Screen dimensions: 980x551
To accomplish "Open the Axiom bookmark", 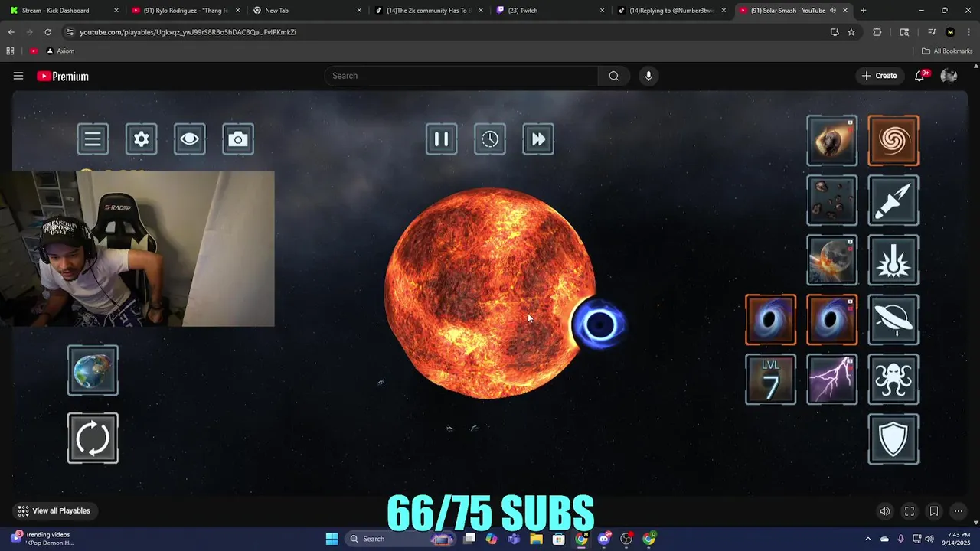I will point(60,51).
